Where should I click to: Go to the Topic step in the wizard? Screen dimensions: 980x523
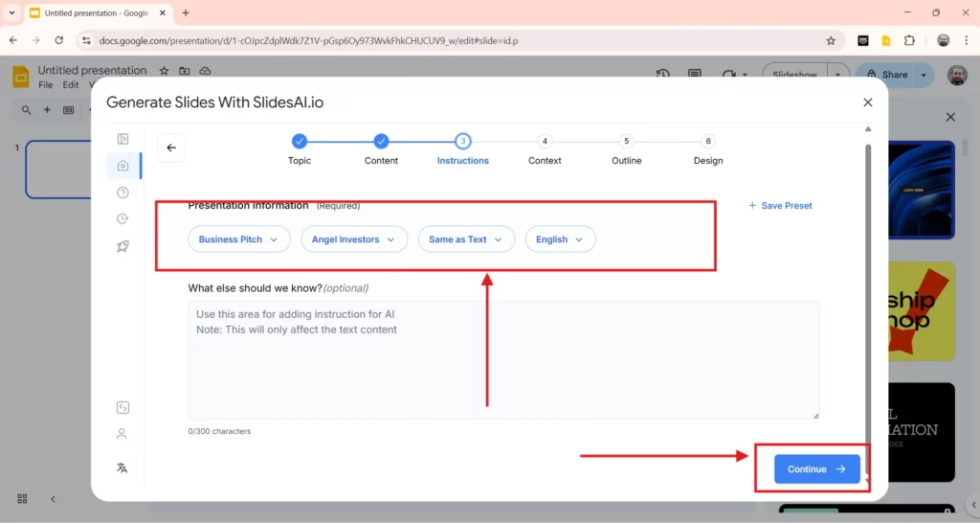pyautogui.click(x=300, y=142)
